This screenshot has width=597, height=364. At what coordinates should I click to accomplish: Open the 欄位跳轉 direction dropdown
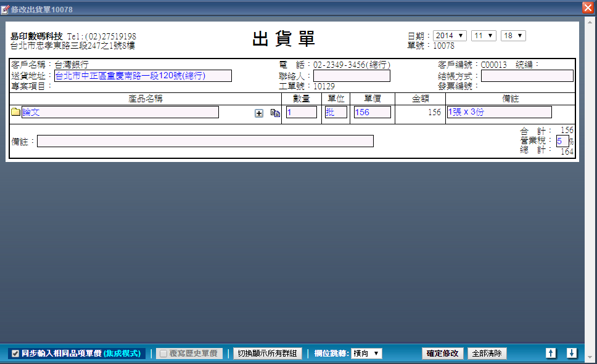(366, 354)
